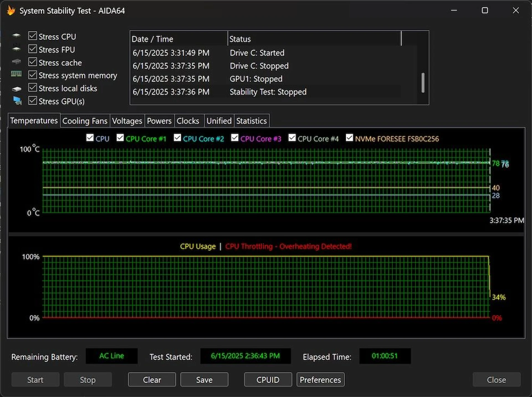Open the Voltages tab
The width and height of the screenshot is (532, 397).
point(127,121)
